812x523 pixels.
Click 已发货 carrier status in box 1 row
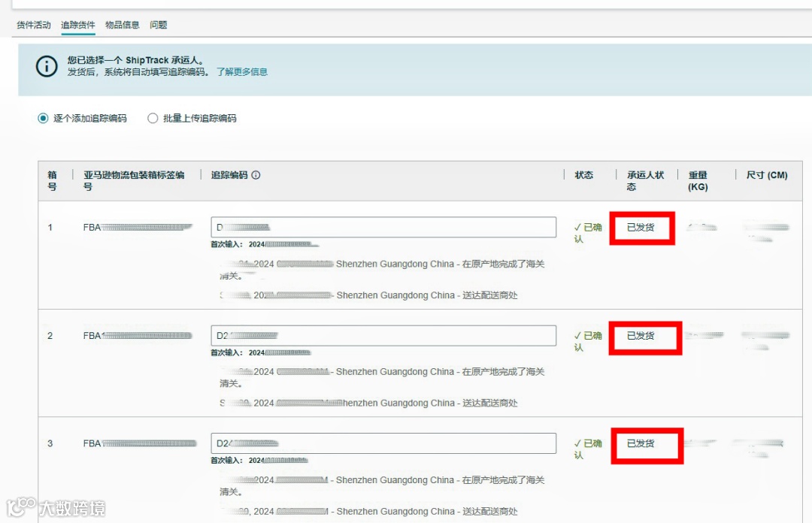tap(641, 228)
